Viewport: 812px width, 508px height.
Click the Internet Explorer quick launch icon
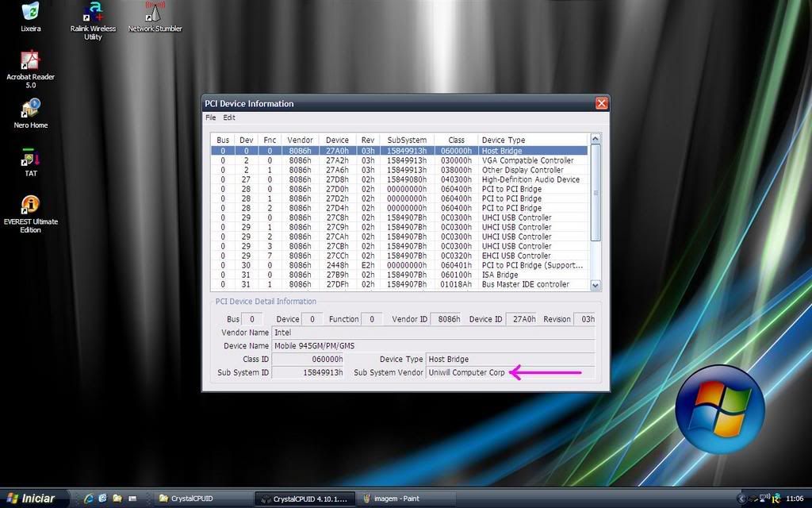[88, 498]
